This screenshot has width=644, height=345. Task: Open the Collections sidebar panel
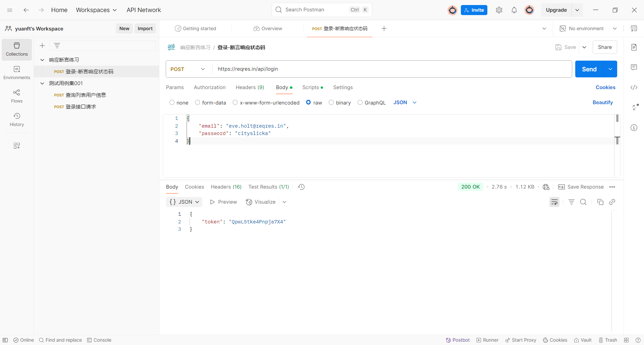pos(17,50)
